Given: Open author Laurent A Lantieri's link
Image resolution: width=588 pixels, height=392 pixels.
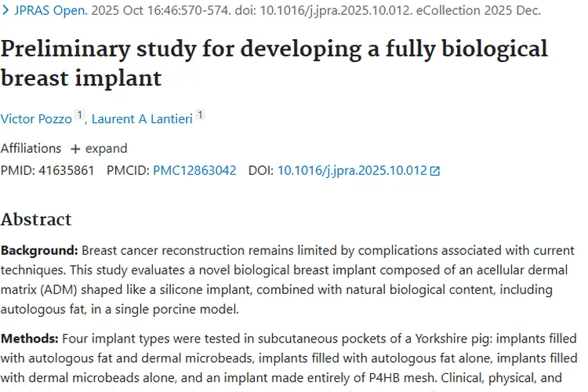Looking at the screenshot, I should (x=142, y=119).
